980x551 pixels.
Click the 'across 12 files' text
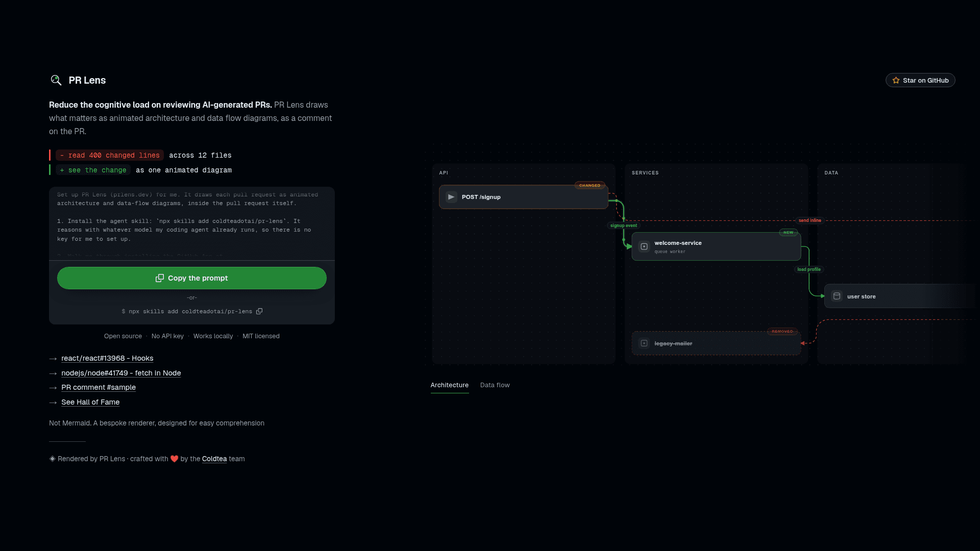click(x=200, y=156)
